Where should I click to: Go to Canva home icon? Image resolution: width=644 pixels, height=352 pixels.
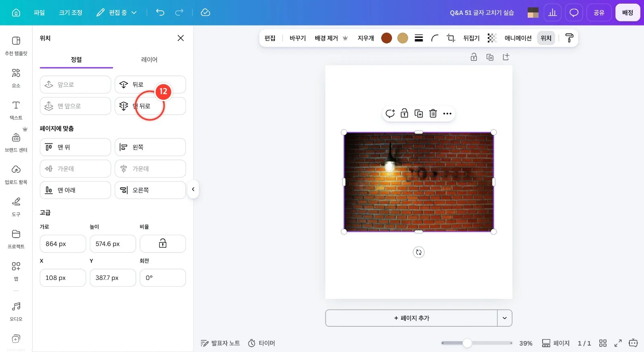click(16, 12)
